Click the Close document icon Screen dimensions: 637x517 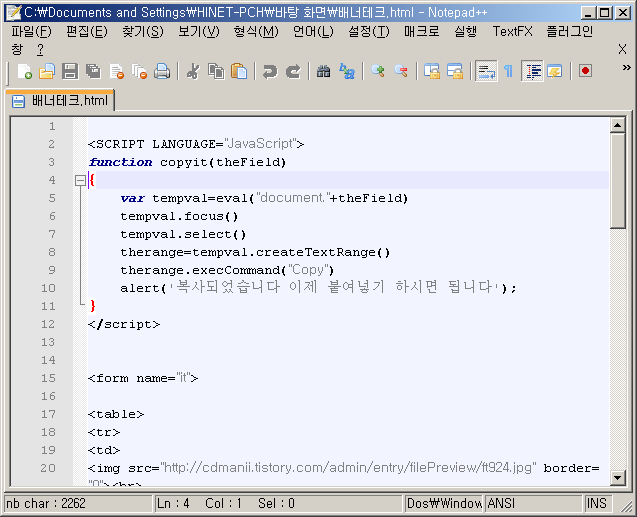tap(117, 71)
